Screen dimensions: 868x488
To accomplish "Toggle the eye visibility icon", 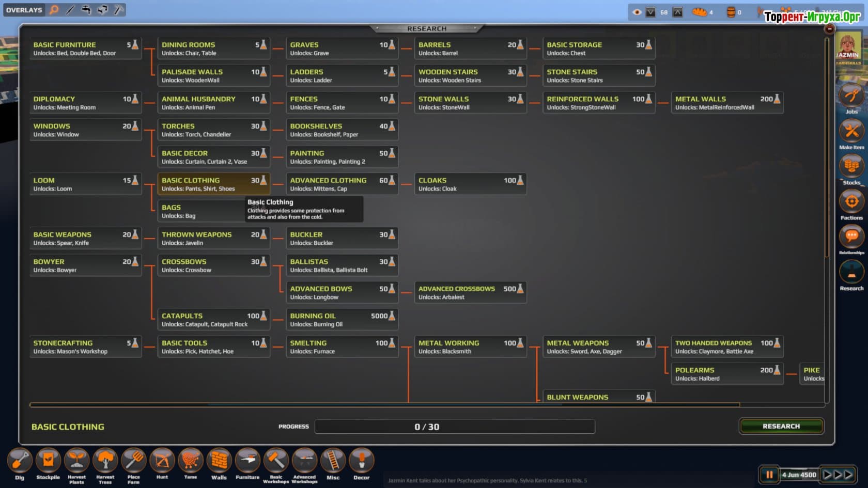I will (x=637, y=12).
